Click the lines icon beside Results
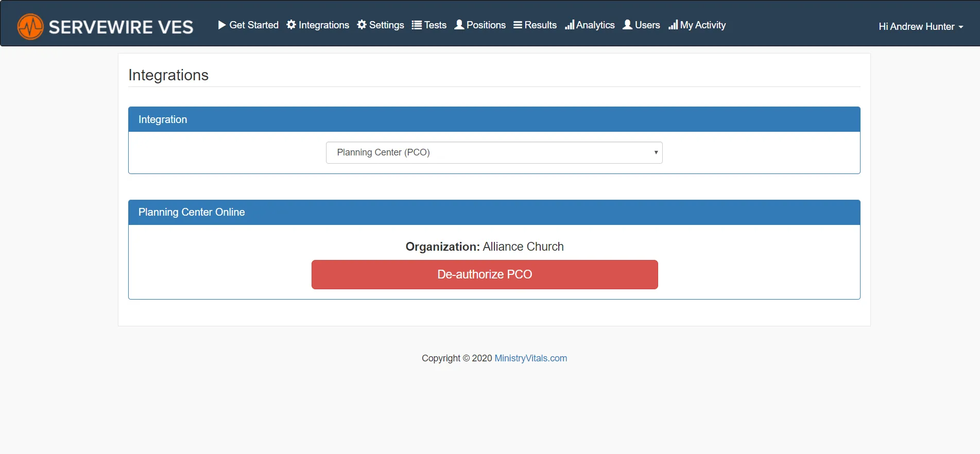The width and height of the screenshot is (980, 454). [x=518, y=25]
